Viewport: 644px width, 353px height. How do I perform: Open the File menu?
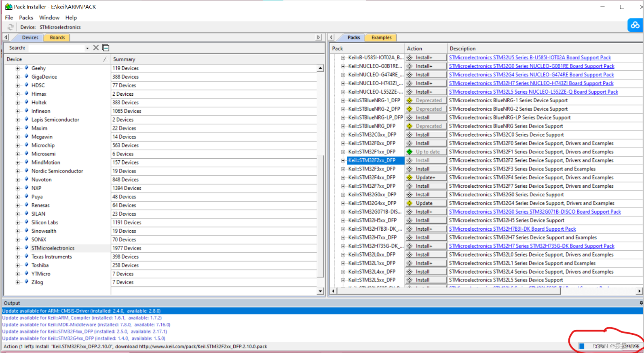[x=9, y=17]
